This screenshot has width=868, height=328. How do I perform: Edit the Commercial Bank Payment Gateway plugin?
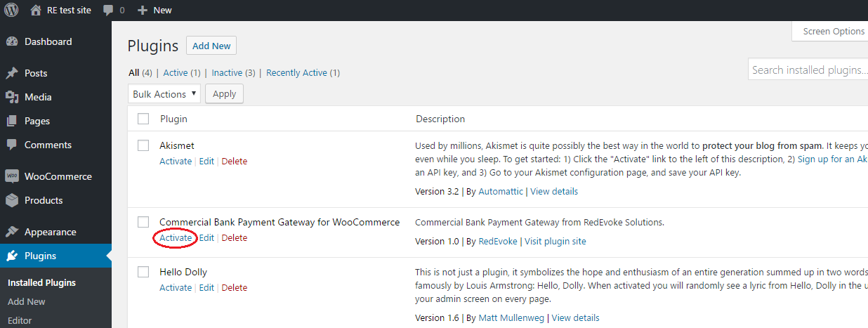206,237
